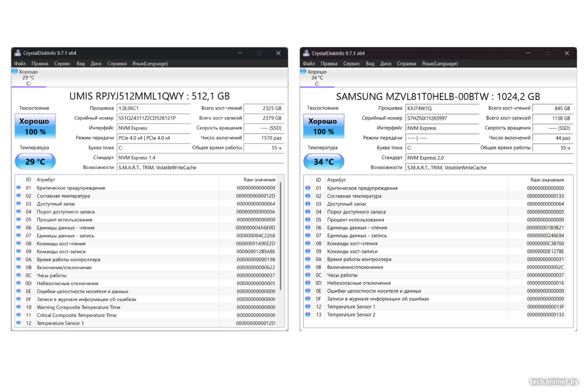Image resolution: width=588 pixels, height=392 pixels.
Task: Click status orb of attribute 0F in Samsung window
Action: [x=308, y=298]
